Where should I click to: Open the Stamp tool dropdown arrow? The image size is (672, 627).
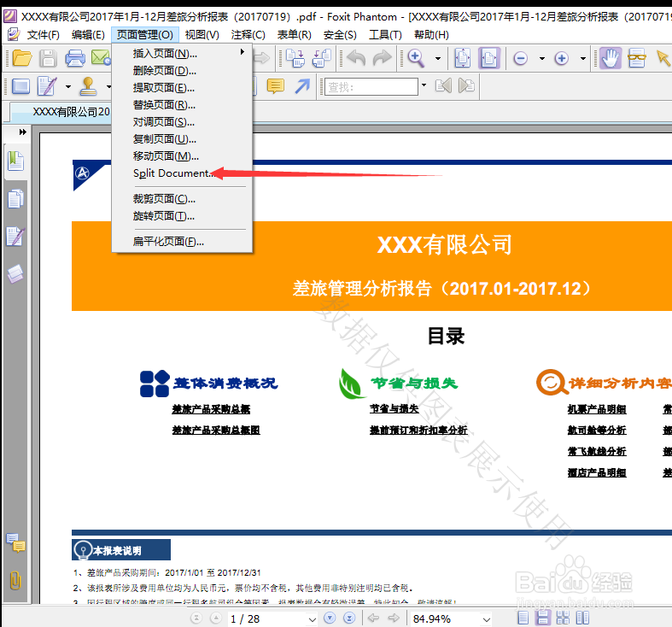pos(108,86)
